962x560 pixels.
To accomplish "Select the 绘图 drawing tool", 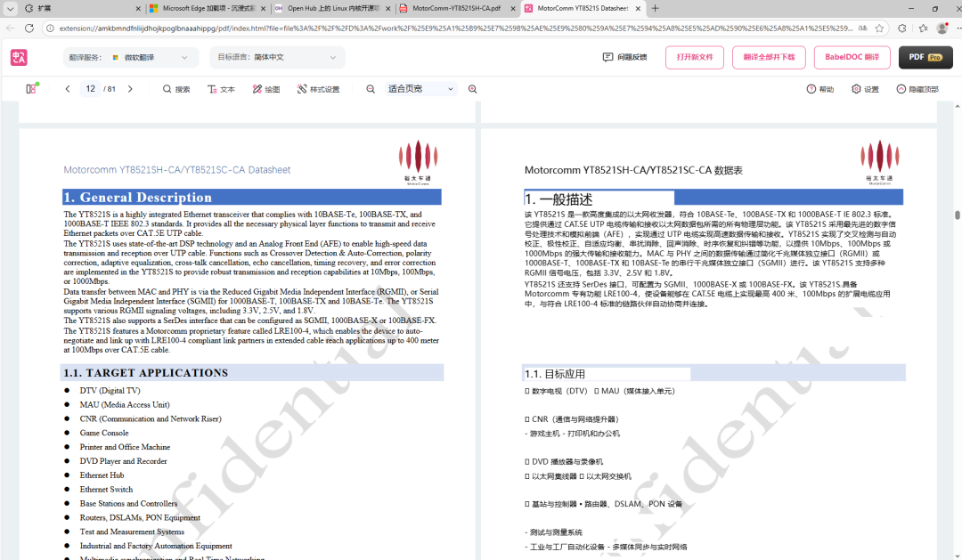I will 266,89.
